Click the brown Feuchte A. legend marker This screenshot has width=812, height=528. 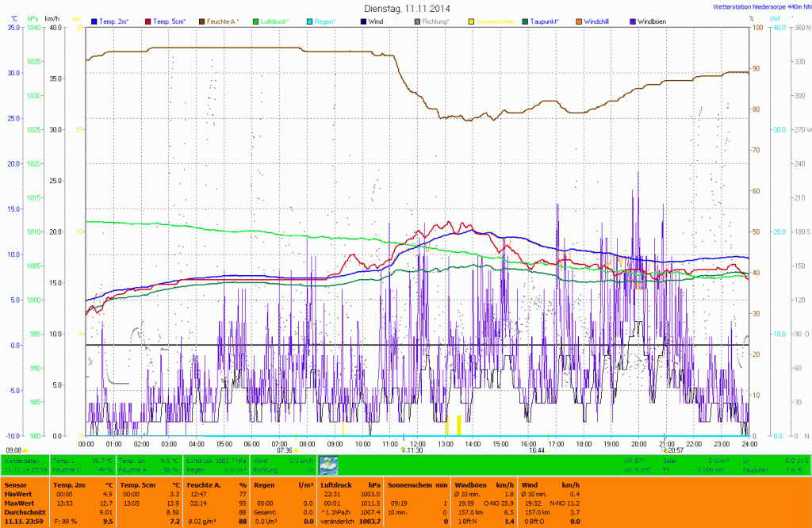pyautogui.click(x=201, y=21)
